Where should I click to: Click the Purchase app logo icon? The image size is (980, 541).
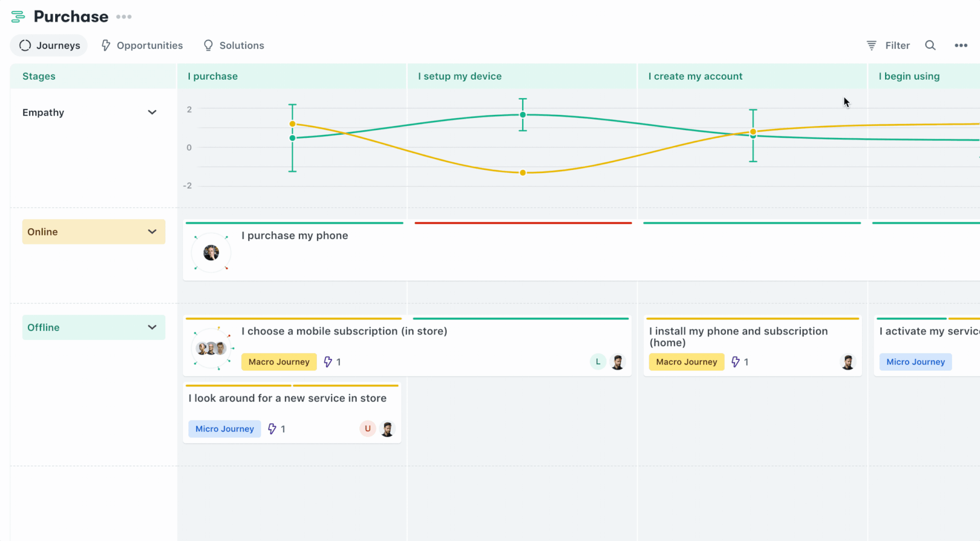coord(18,17)
